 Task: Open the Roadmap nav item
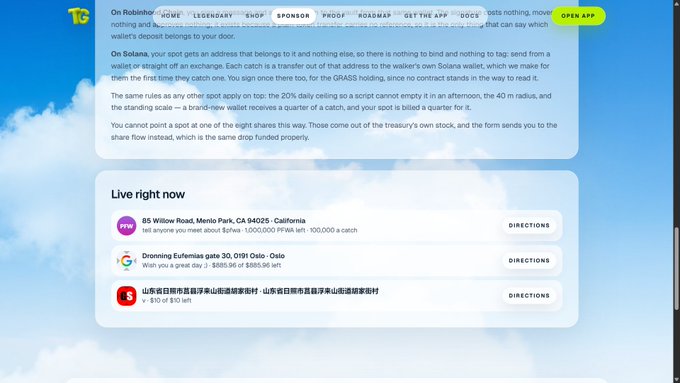[x=375, y=16]
